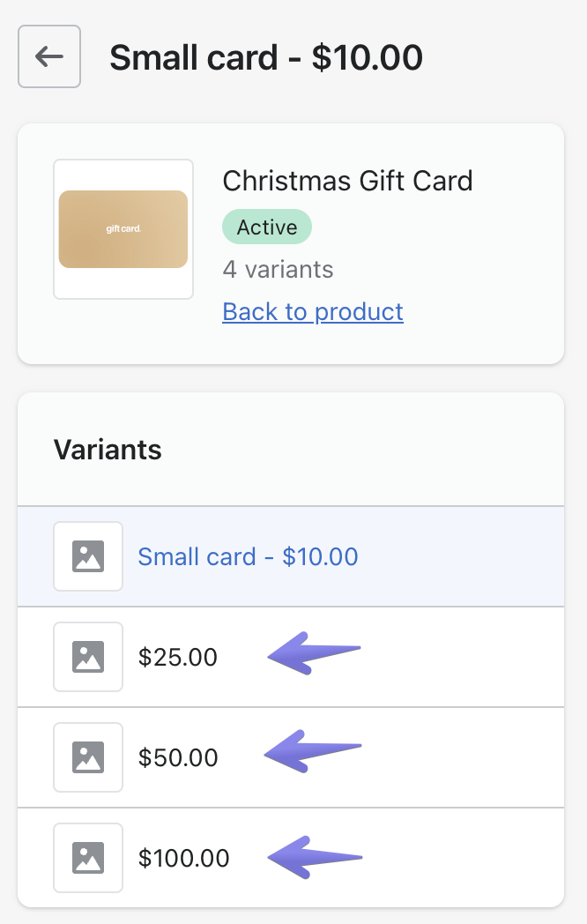Screen dimensions: 587x924
Task: Click the purple arrow pointing at $50.00
Action: tap(313, 752)
